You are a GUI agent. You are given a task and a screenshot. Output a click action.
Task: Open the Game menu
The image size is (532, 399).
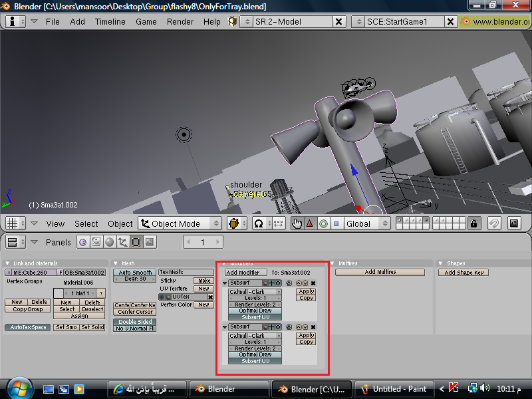(146, 22)
